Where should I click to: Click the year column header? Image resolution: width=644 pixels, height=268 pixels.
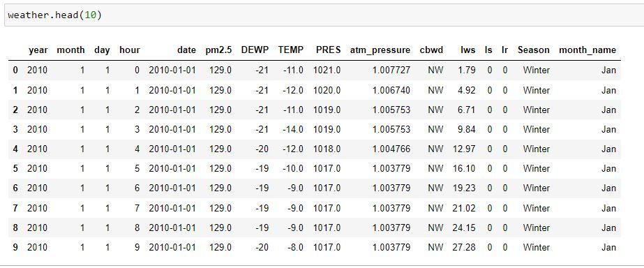coord(38,50)
